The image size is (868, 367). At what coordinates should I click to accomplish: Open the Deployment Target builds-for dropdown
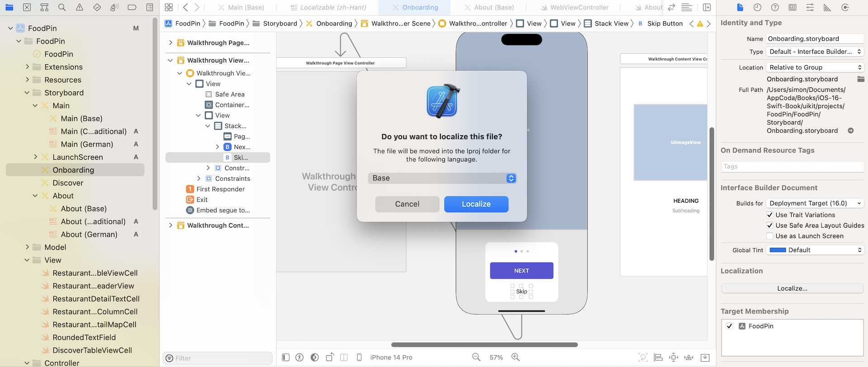pyautogui.click(x=815, y=203)
